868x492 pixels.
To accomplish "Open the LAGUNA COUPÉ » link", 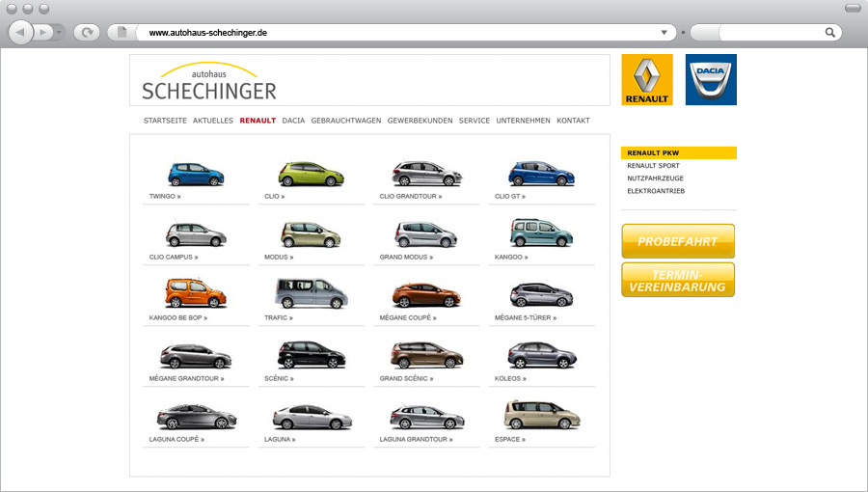I will [176, 440].
